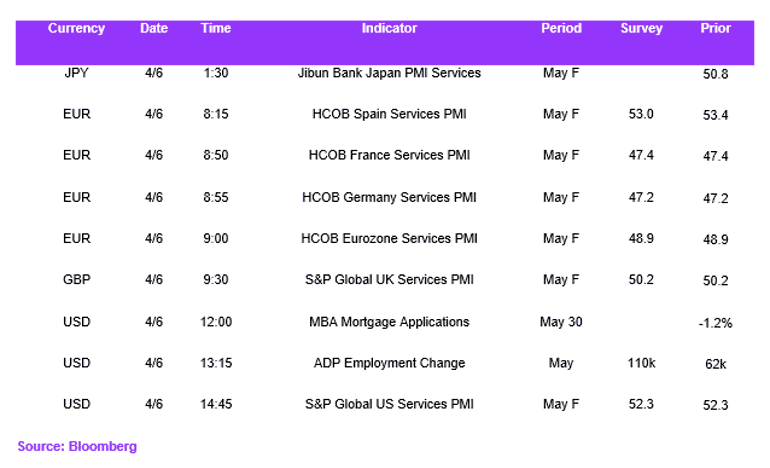This screenshot has height=468, width=770.
Task: Click HCOB Germany Services PMI text
Action: point(389,197)
